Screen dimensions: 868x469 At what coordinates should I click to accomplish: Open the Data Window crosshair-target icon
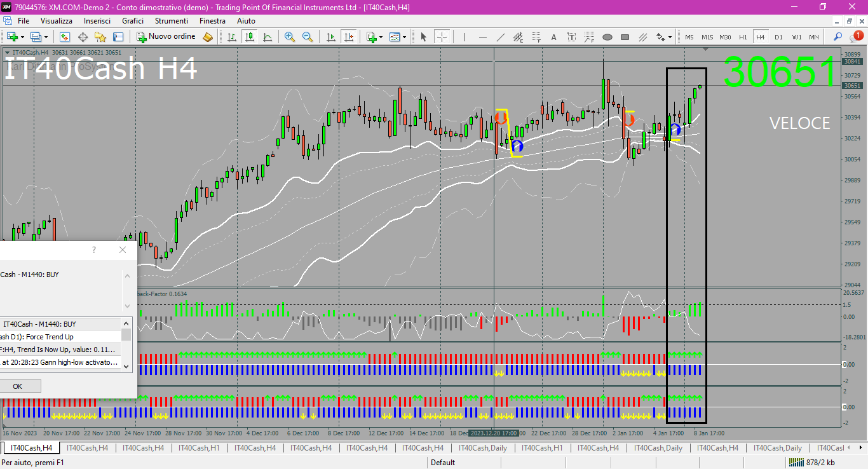click(83, 37)
